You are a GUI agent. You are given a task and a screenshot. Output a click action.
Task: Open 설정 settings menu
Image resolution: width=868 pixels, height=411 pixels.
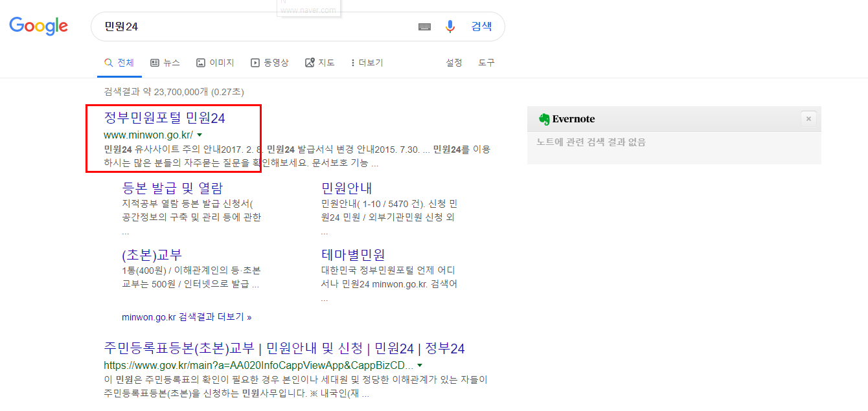pos(454,63)
